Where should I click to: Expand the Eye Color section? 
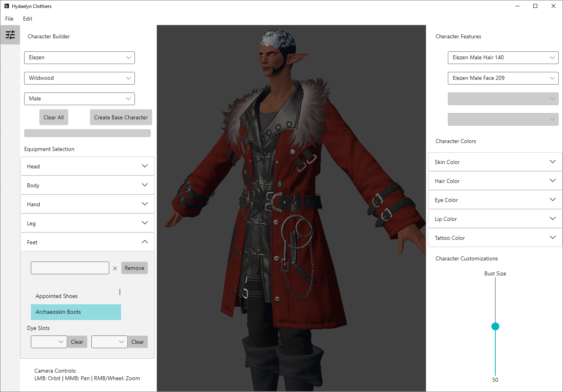click(495, 200)
